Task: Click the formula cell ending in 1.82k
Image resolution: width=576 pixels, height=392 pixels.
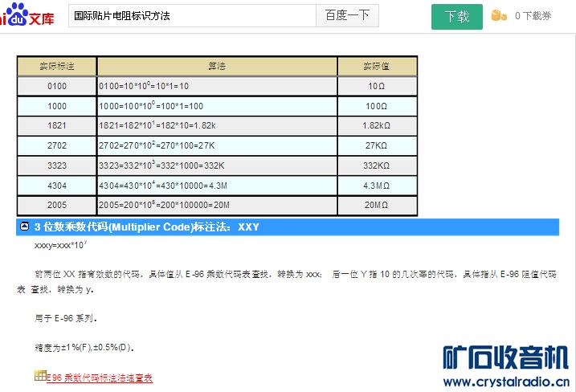Action: coord(217,125)
